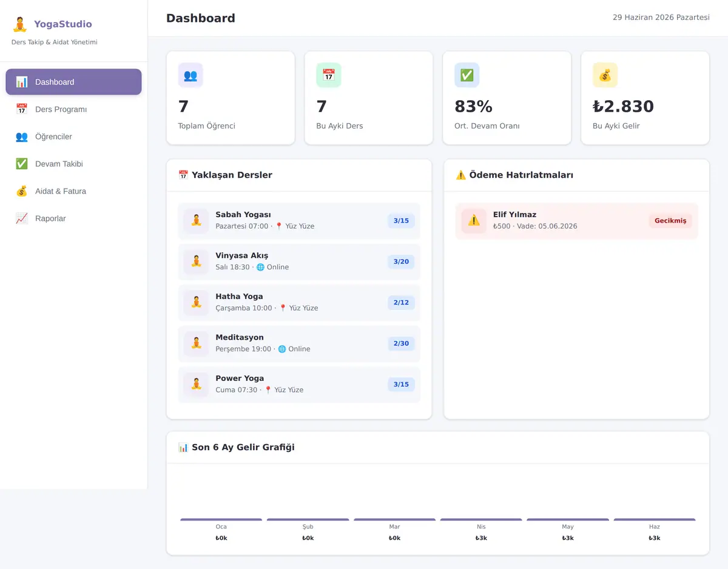Click the Power Yoga class icon
The height and width of the screenshot is (569, 728).
tap(196, 385)
